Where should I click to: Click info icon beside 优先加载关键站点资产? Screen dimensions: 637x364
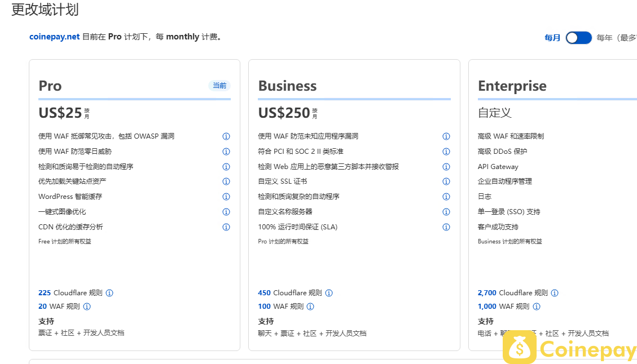click(226, 181)
